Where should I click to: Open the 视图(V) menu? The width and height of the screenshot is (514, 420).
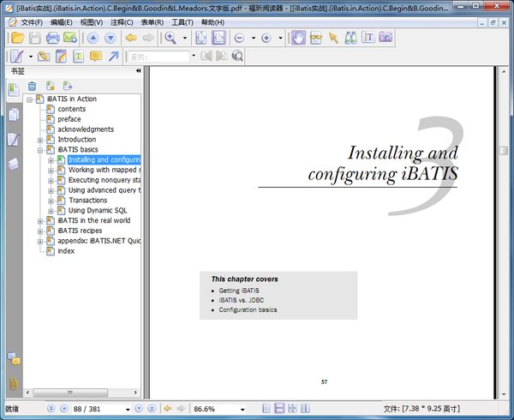click(x=92, y=22)
